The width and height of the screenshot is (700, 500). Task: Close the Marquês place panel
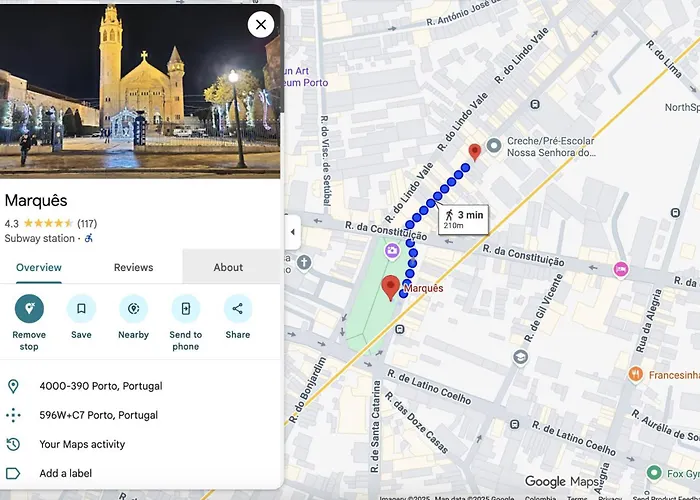[x=260, y=24]
